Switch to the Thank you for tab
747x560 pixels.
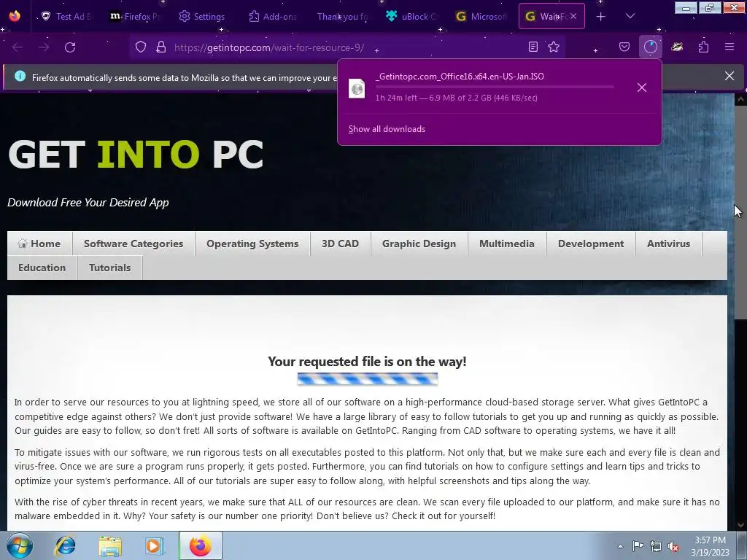click(x=342, y=16)
